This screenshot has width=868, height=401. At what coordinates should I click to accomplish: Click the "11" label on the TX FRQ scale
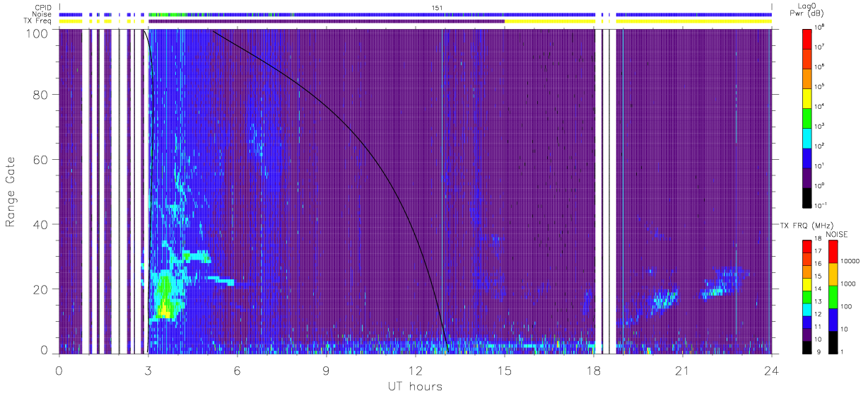[x=819, y=327]
